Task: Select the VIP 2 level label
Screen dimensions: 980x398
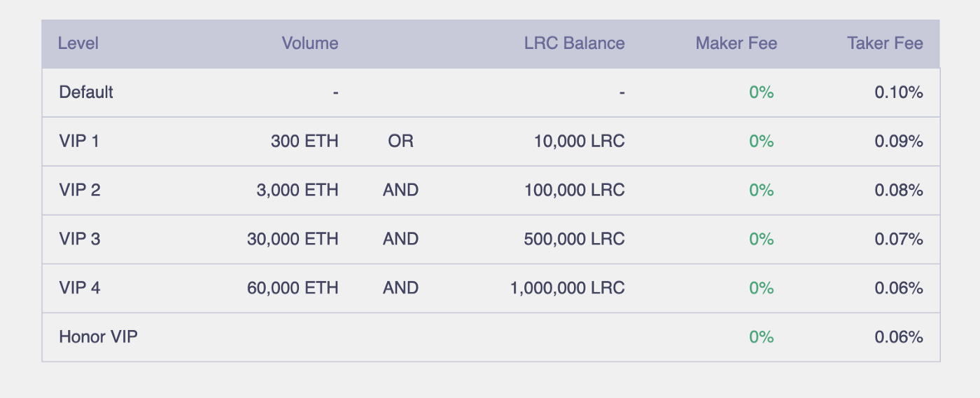Action: pyautogui.click(x=80, y=191)
